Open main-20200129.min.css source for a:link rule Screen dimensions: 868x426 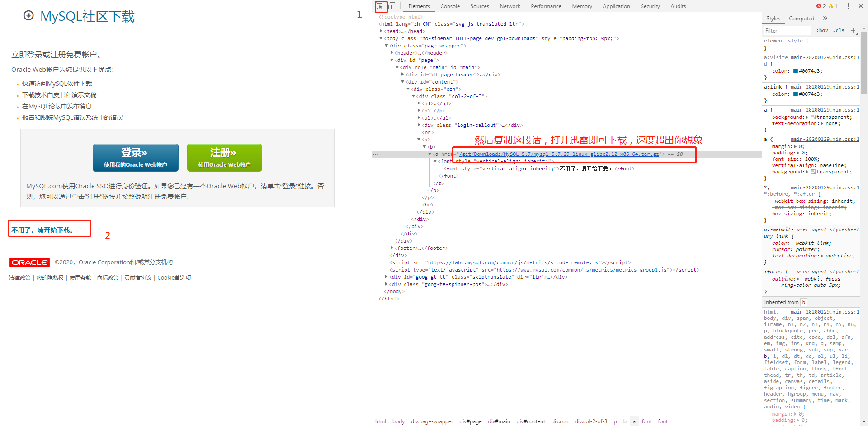coord(825,87)
